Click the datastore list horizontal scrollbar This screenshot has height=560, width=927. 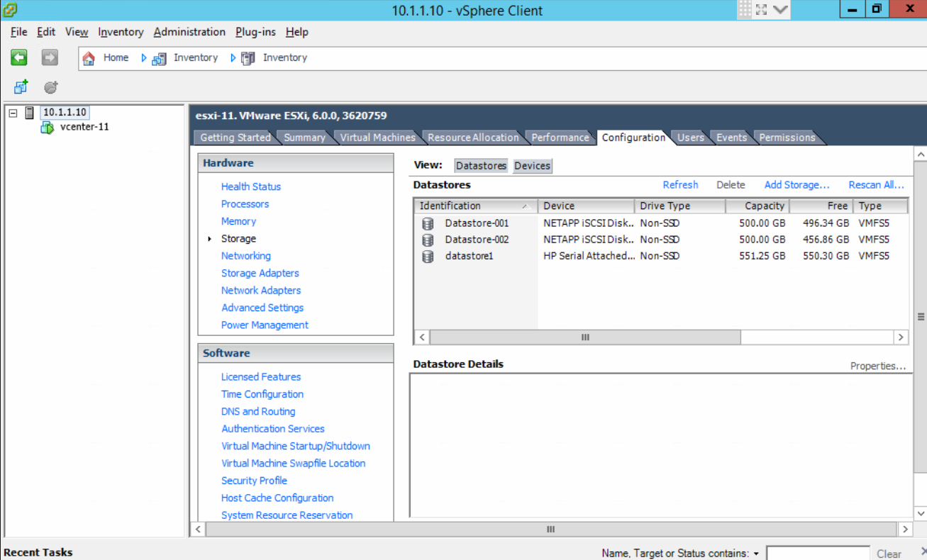[x=585, y=337]
